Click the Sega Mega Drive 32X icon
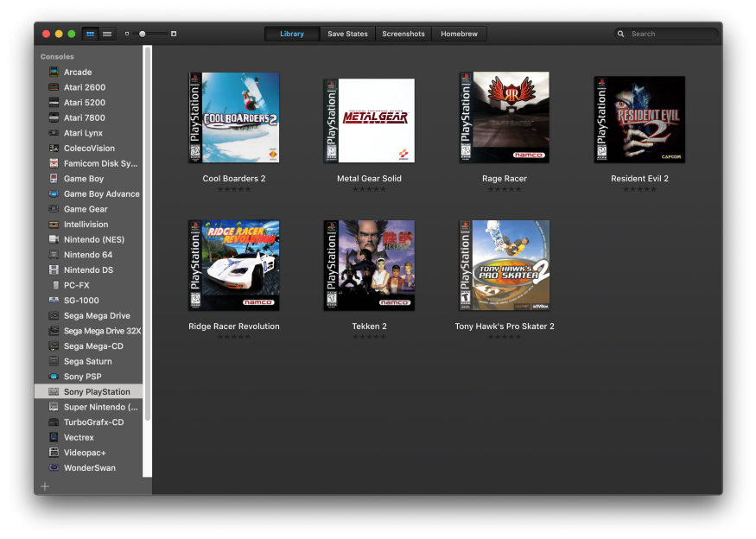Screen dimensions: 756x539 54,331
